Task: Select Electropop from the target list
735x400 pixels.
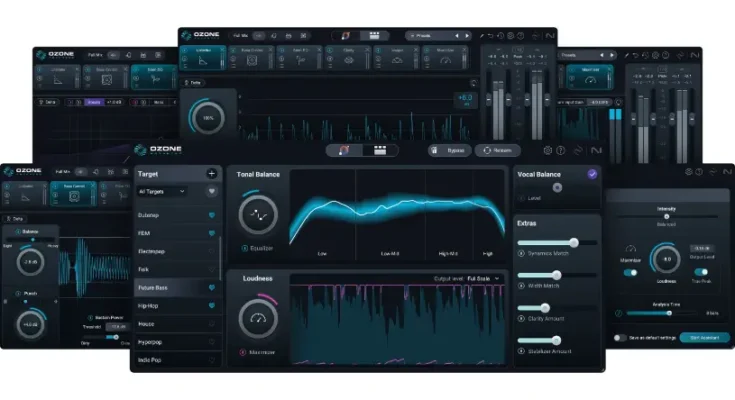Action: (152, 251)
